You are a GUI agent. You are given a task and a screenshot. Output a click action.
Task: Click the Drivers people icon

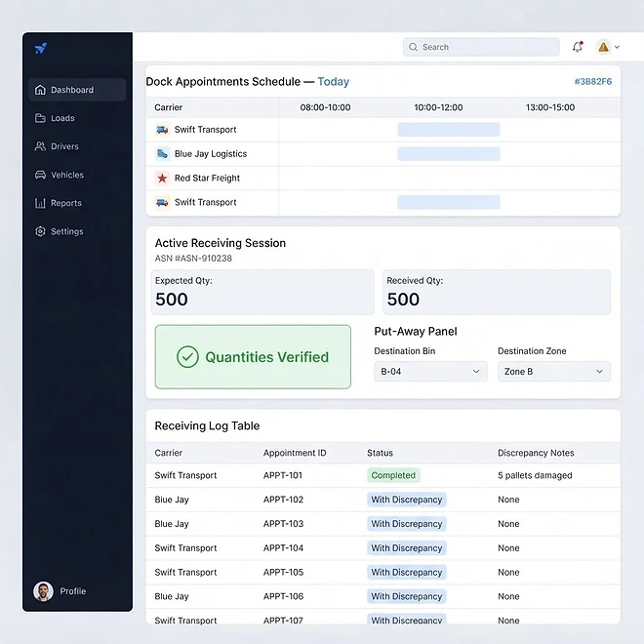[x=40, y=146]
